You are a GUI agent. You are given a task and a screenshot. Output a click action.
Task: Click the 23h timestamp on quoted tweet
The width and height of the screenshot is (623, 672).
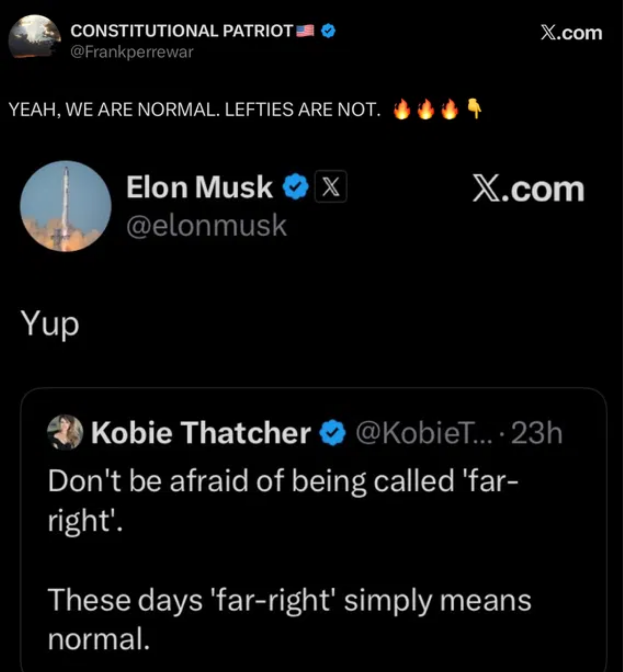coord(536,433)
